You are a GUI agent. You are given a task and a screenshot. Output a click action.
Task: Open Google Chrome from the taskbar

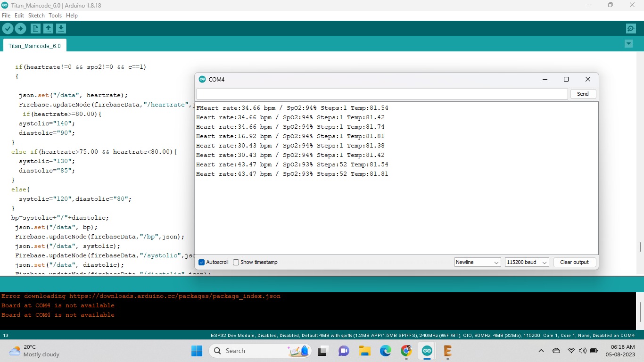(406, 351)
